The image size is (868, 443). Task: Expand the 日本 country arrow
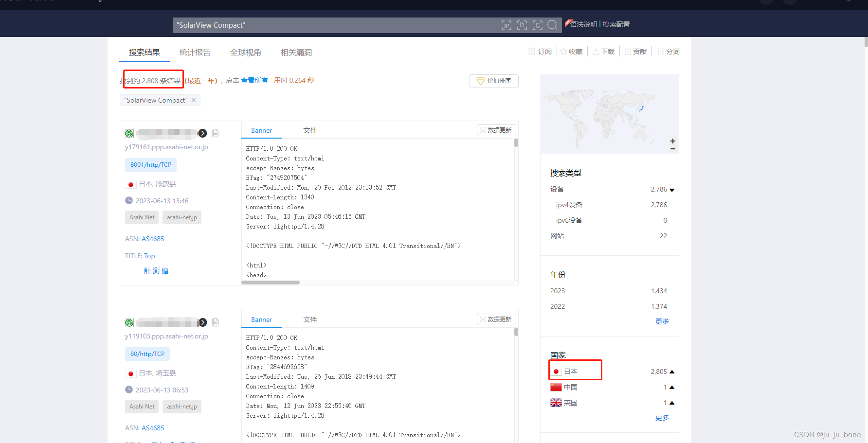[672, 372]
